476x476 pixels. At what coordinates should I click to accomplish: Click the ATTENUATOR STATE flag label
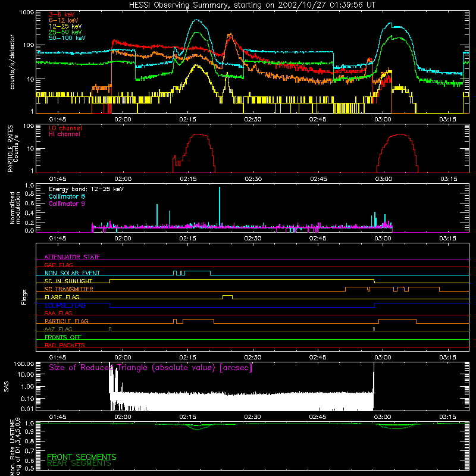[72, 257]
